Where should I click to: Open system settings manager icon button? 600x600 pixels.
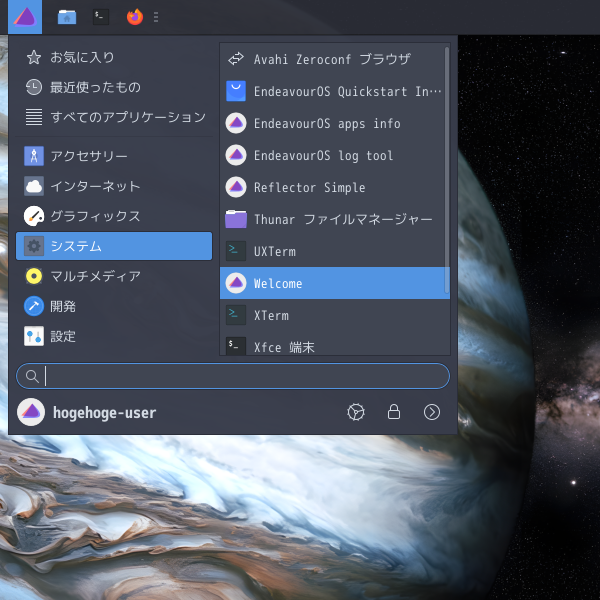356,412
